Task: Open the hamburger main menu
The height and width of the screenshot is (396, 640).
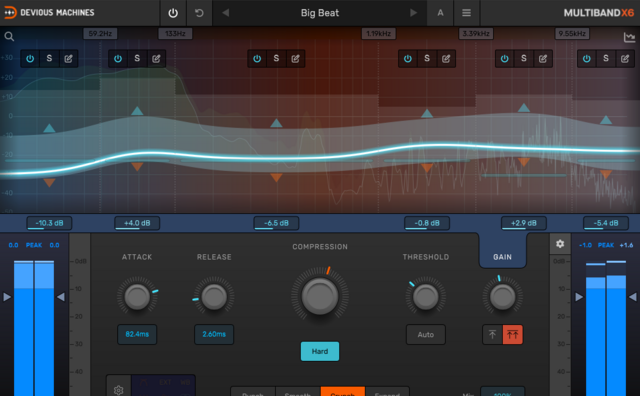Action: point(466,13)
